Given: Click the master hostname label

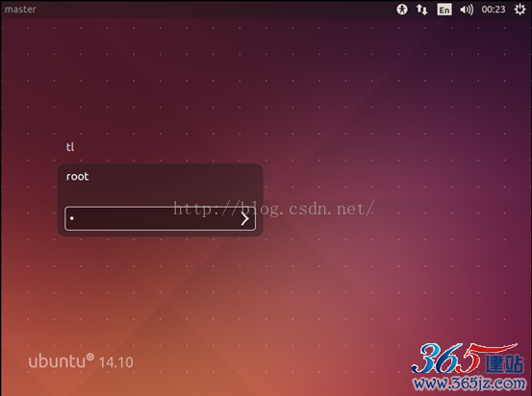Looking at the screenshot, I should pyautogui.click(x=20, y=10).
